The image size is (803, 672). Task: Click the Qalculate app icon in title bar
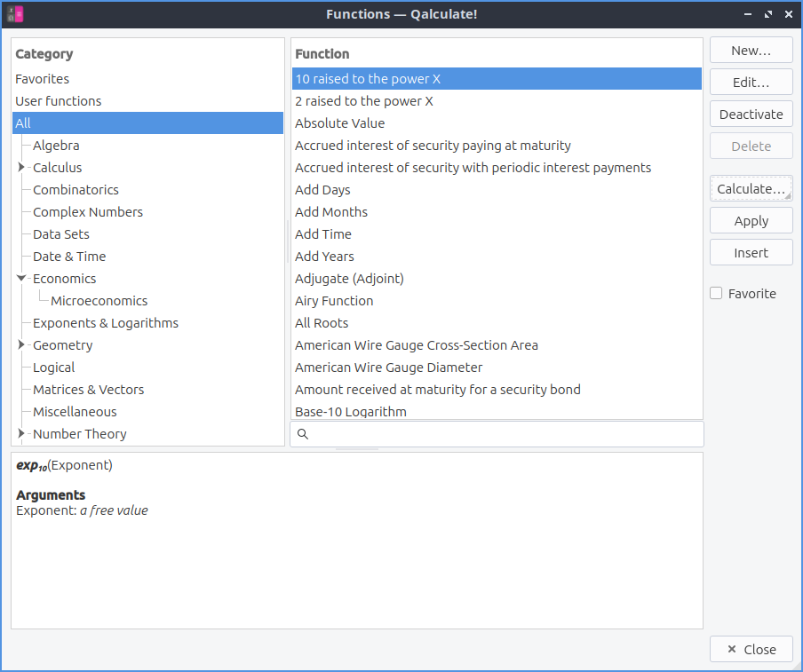pyautogui.click(x=14, y=14)
